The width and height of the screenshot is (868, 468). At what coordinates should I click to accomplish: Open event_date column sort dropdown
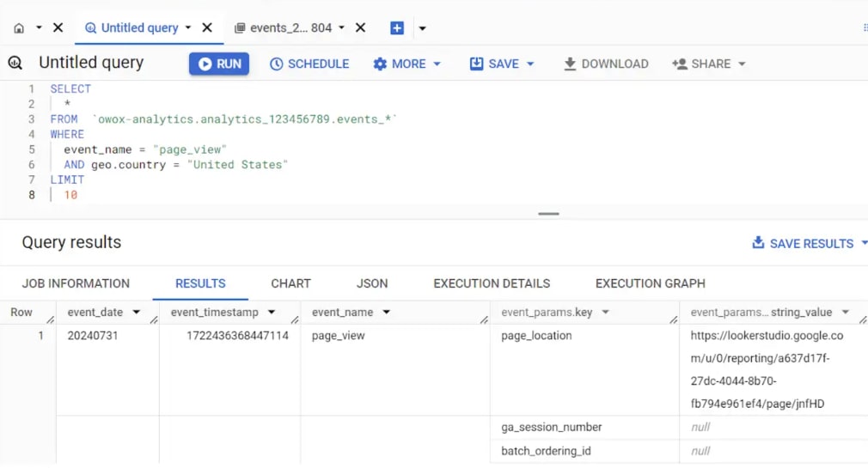coord(136,312)
